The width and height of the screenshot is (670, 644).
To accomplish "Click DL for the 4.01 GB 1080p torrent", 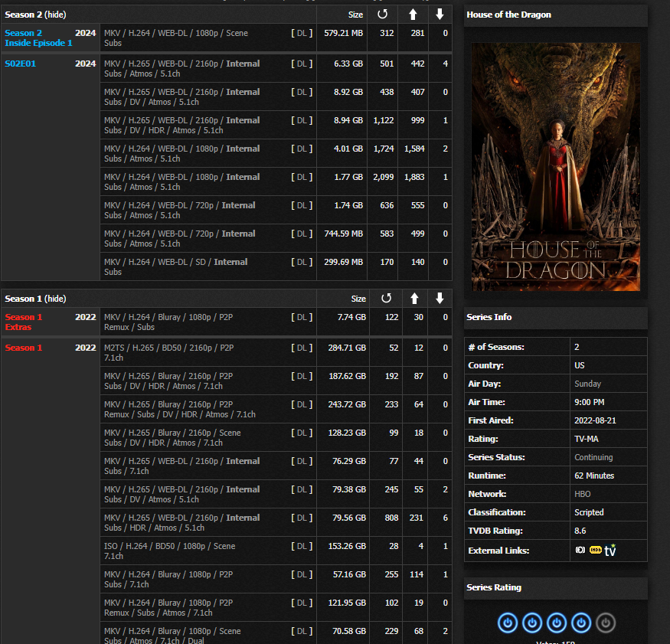I will (x=302, y=149).
